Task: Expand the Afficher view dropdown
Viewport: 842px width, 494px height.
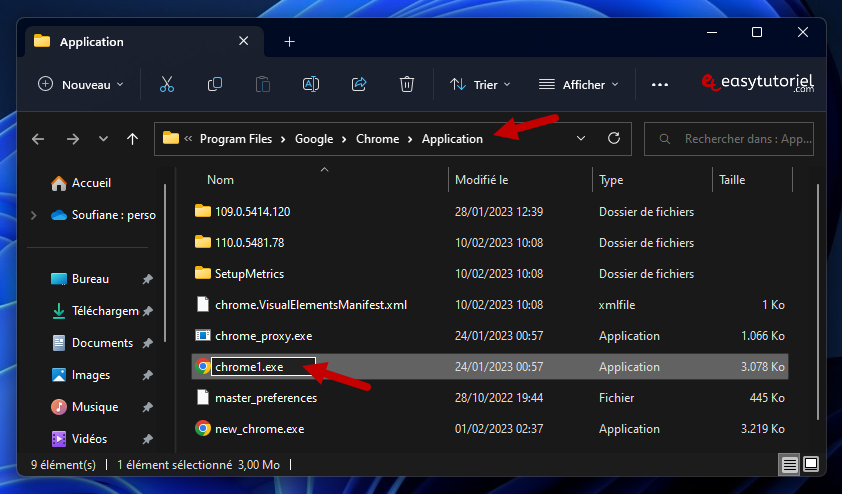Action: pyautogui.click(x=579, y=85)
